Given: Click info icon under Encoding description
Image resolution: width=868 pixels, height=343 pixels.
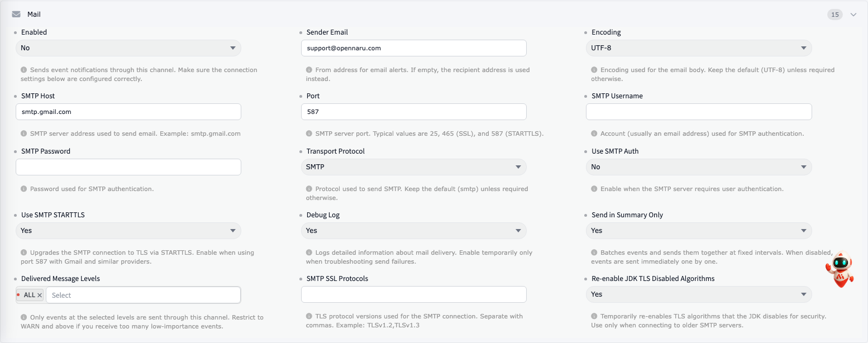Looking at the screenshot, I should tap(594, 70).
